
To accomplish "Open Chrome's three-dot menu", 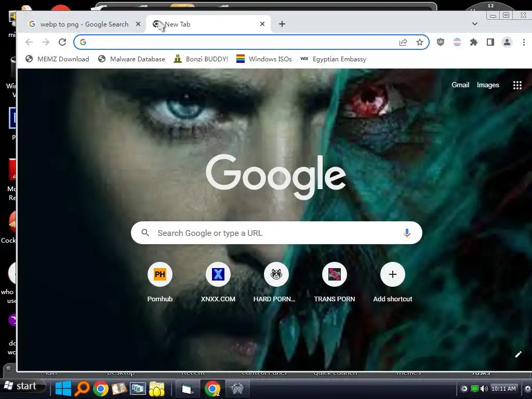I will [x=524, y=42].
